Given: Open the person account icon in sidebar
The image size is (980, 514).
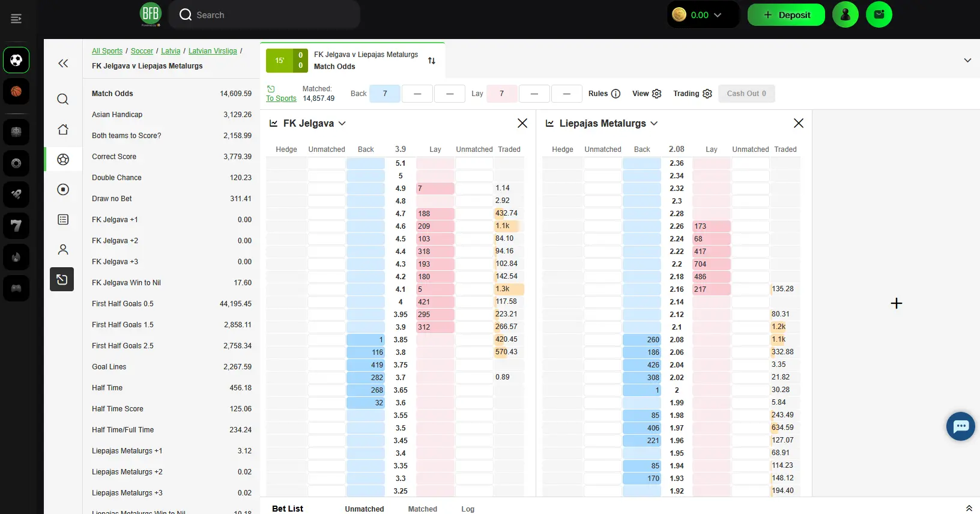Looking at the screenshot, I should (63, 249).
